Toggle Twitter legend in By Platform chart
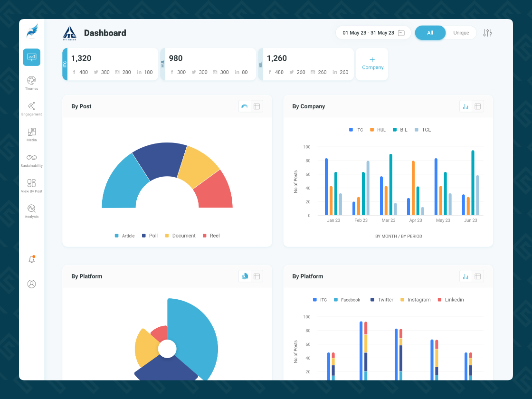The width and height of the screenshot is (532, 399). [382, 300]
